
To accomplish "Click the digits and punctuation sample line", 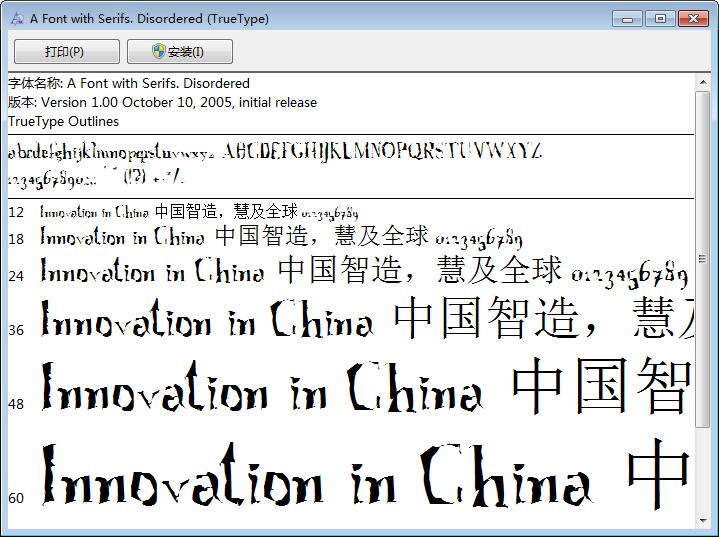I will (96, 177).
